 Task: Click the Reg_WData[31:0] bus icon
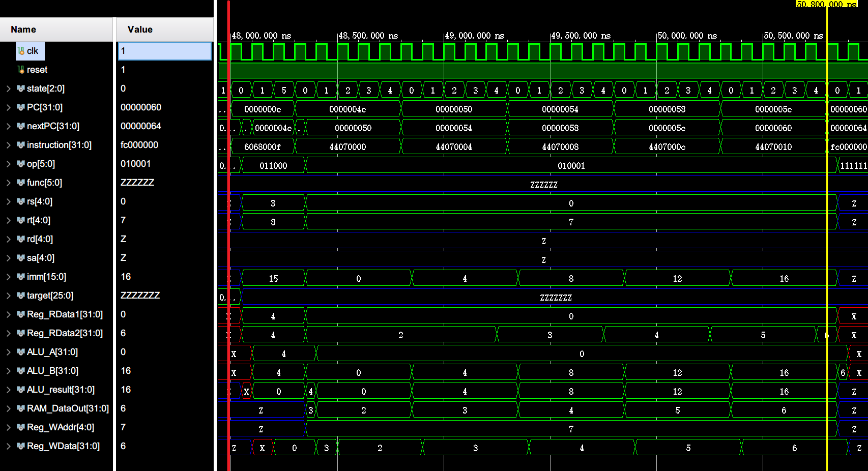click(21, 446)
